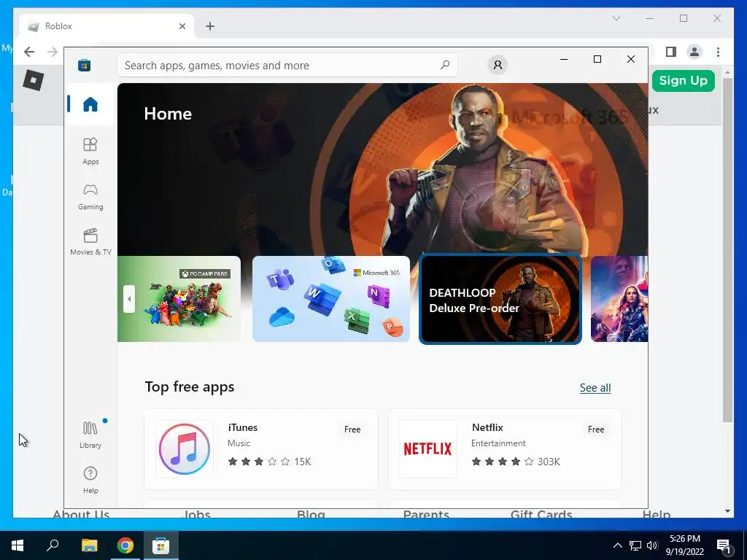Select the PC Game Pass carousel card

click(179, 298)
